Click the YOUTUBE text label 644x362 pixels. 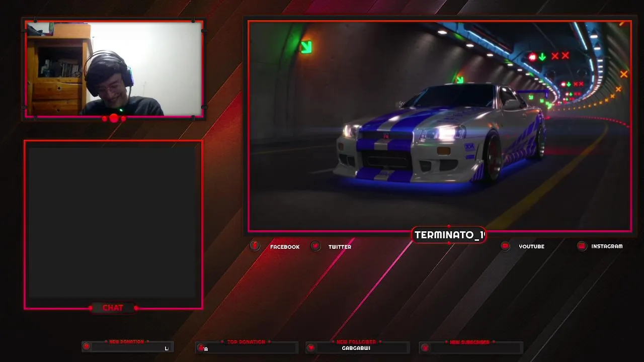(531, 246)
